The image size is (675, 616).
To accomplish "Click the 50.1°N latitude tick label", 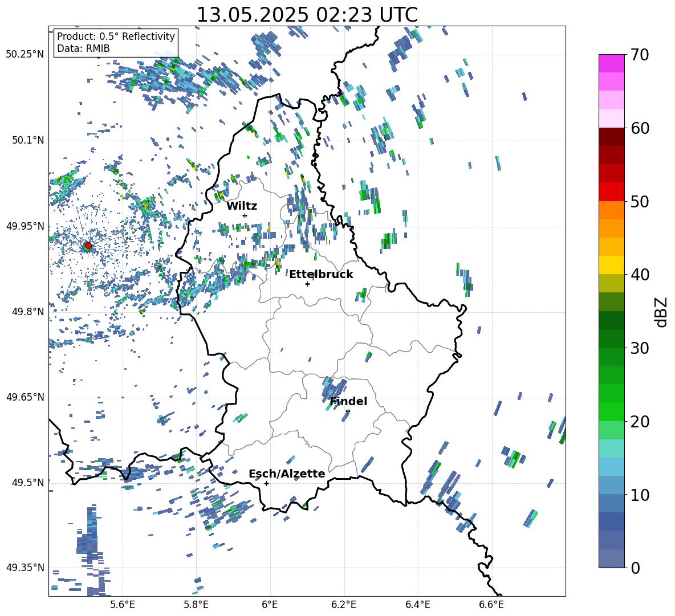I will click(x=27, y=140).
